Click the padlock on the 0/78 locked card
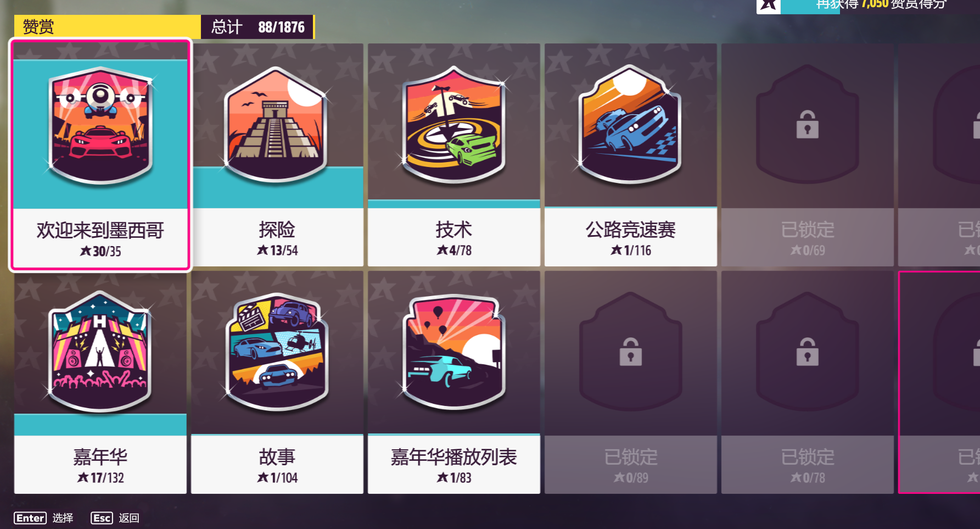The height and width of the screenshot is (529, 980). click(x=807, y=352)
